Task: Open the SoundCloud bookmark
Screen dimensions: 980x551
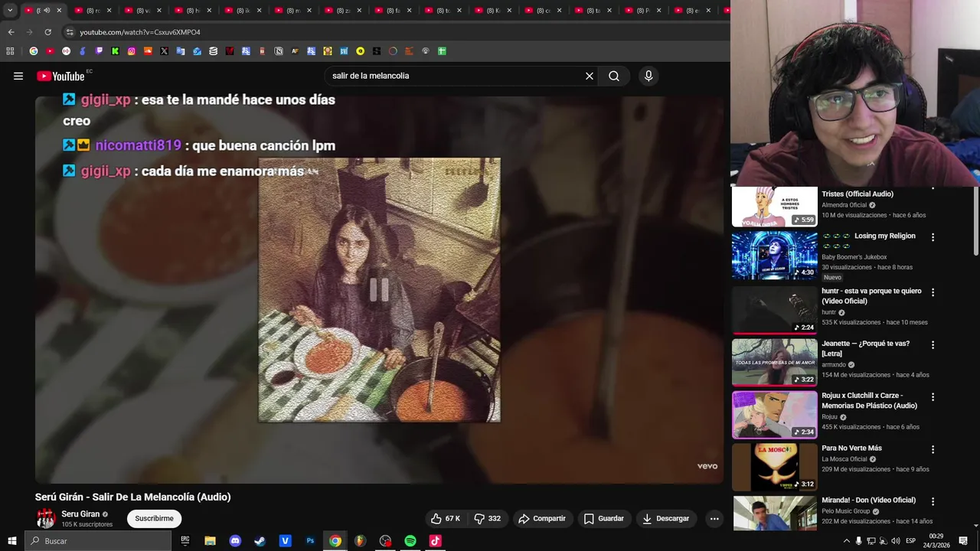Action: tap(148, 51)
